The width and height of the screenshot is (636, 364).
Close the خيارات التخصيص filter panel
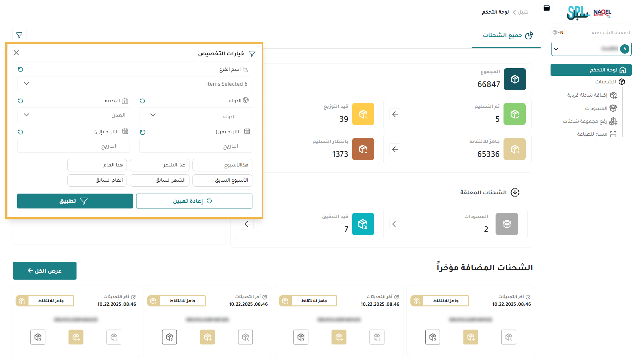click(16, 53)
